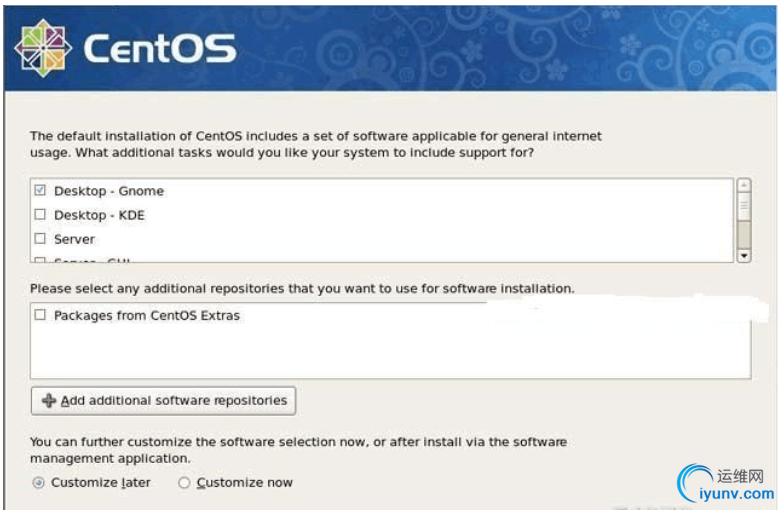Uncheck the Desktop - Gnome checkbox
The height and width of the screenshot is (510, 780).
(x=40, y=190)
